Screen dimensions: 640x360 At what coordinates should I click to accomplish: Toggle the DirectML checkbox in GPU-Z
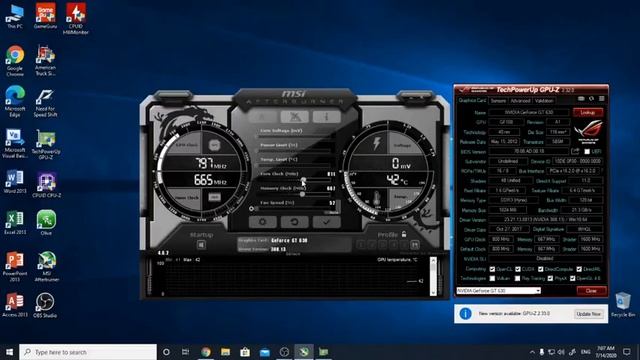579,269
